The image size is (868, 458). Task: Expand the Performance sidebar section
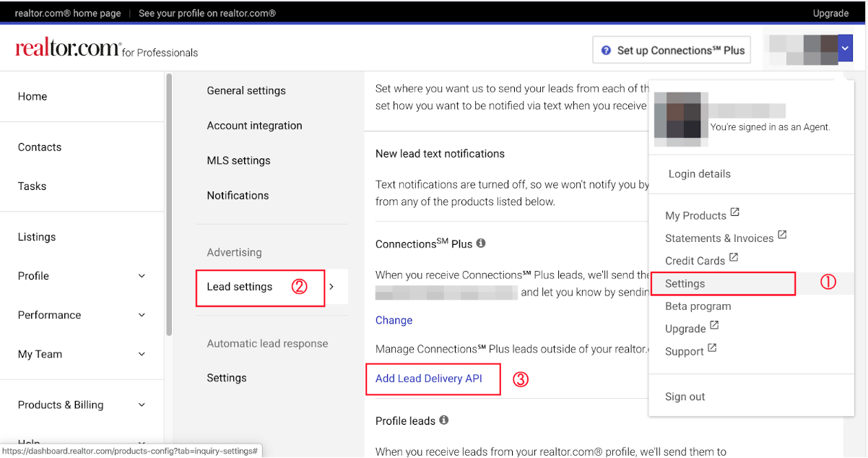coord(142,315)
